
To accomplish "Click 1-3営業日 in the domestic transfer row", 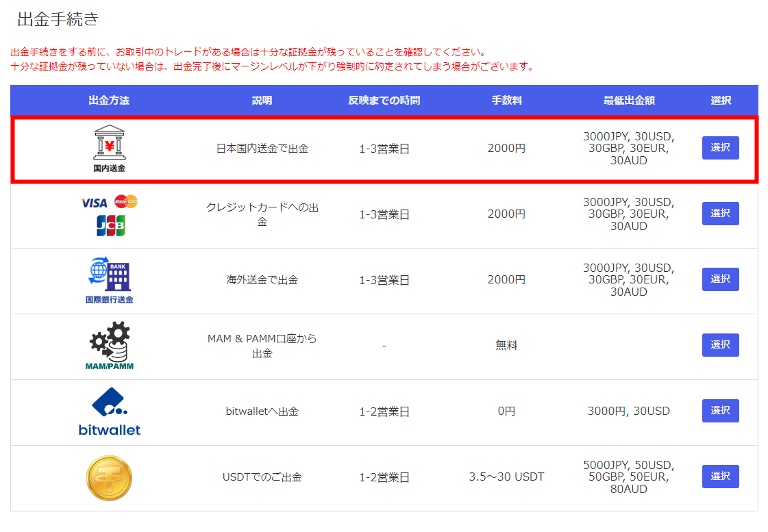I will pos(384,149).
